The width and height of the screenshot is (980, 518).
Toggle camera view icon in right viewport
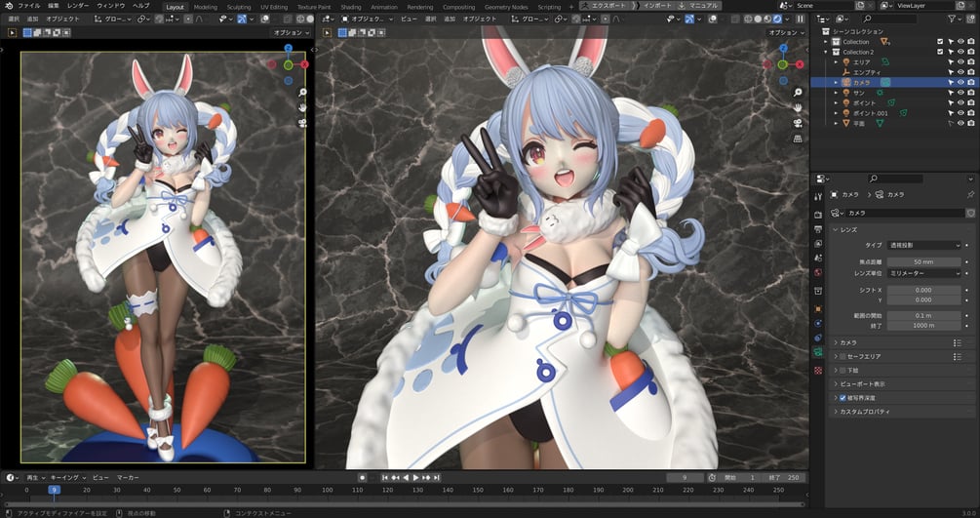tap(798, 123)
